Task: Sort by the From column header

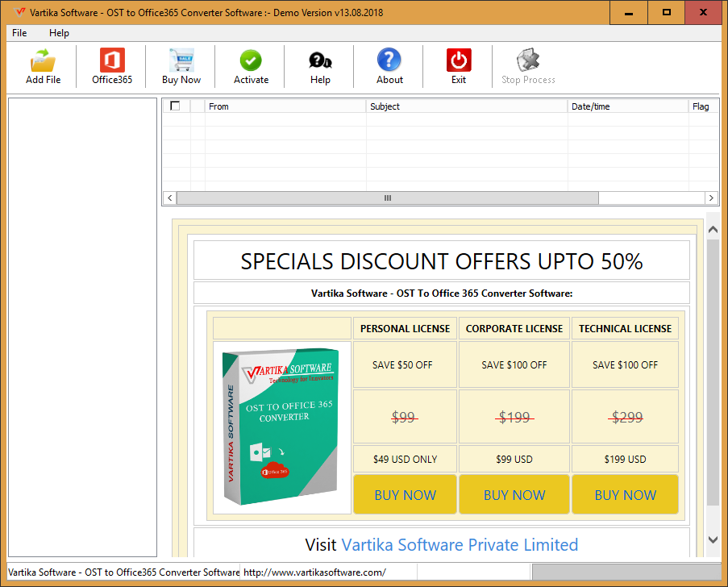Action: (x=285, y=106)
